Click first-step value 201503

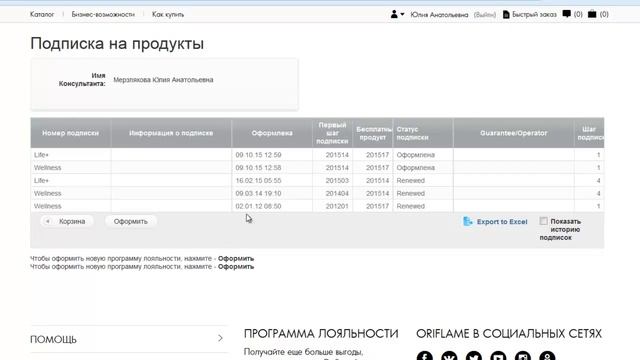click(337, 180)
